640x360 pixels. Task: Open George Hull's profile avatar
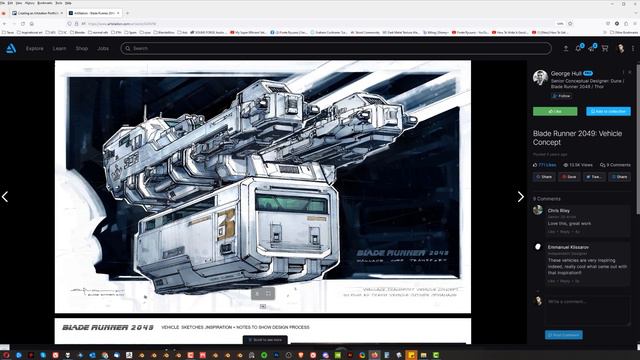pos(540,77)
